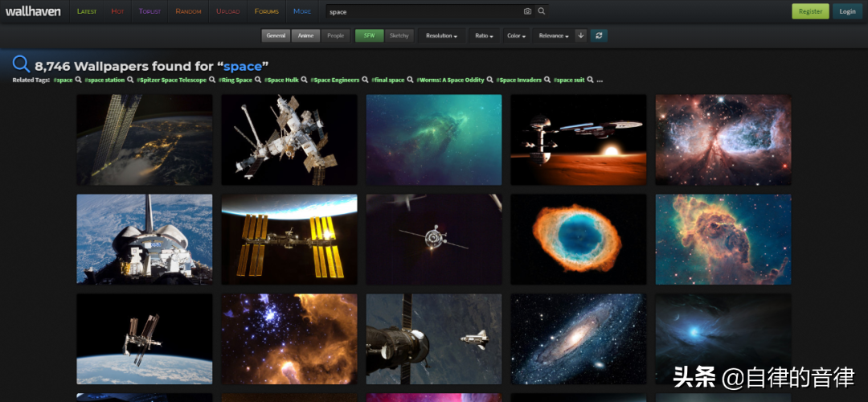868x402 pixels.
Task: Open the orange pillar nebula on teal wallpaper
Action: (723, 240)
